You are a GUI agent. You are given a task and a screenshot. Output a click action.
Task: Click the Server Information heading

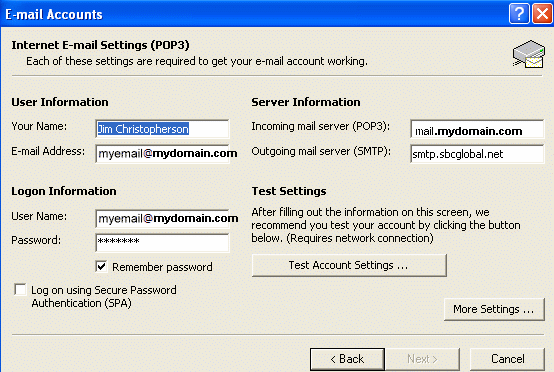306,102
